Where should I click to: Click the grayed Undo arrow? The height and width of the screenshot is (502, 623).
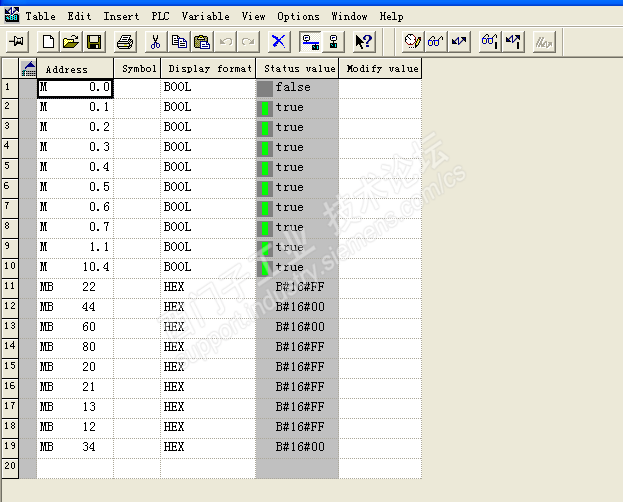[226, 41]
